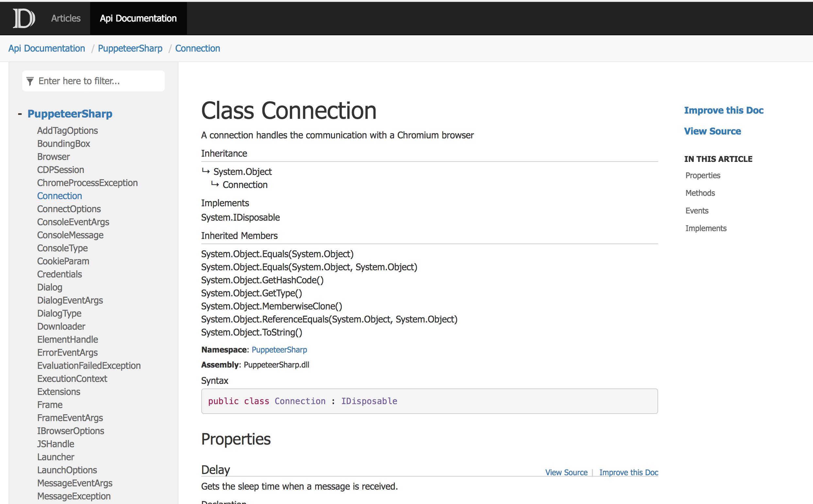This screenshot has width=813, height=504.
Task: Go to PuppeteerSharp breadcrumb link
Action: pos(130,48)
